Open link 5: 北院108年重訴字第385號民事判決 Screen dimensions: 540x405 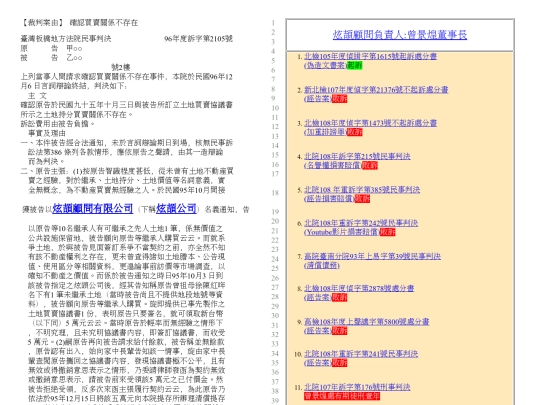(x=362, y=190)
